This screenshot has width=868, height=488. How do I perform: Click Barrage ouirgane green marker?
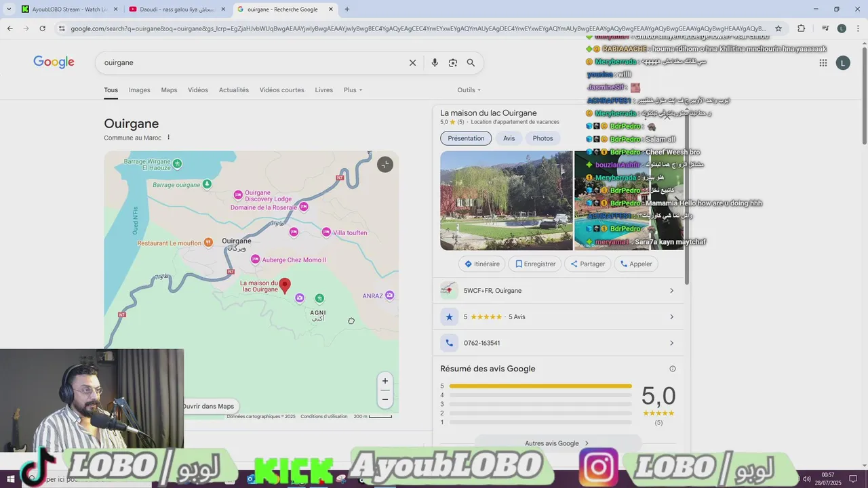click(x=207, y=184)
